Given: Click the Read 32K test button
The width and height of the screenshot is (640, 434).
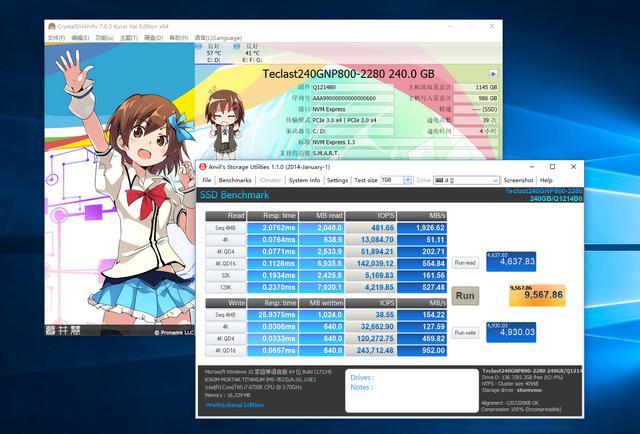Looking at the screenshot, I should (226, 276).
